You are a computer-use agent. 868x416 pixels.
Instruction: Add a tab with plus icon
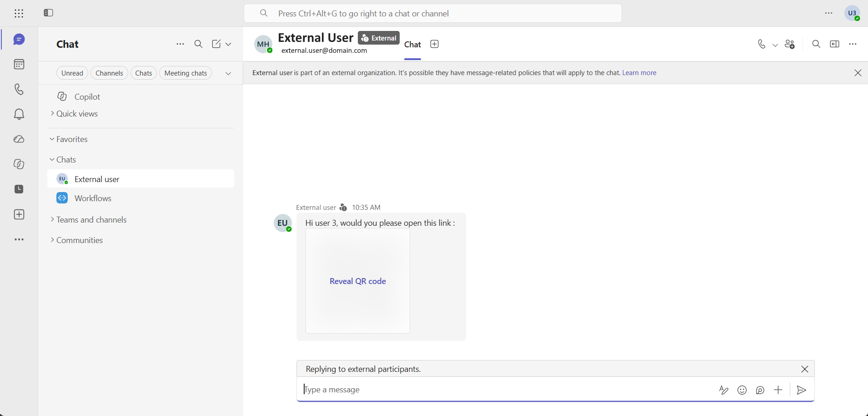coord(434,44)
